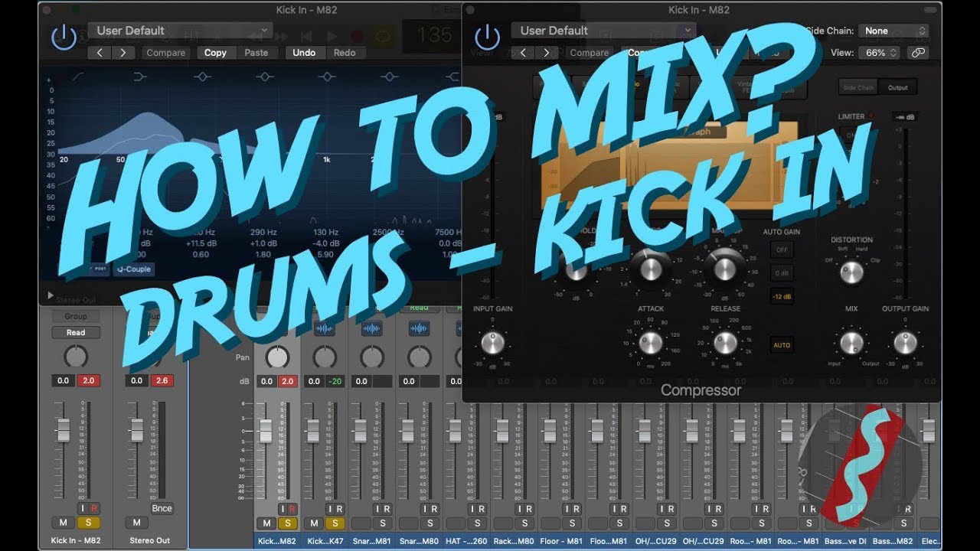Switch Compressor meter to Output tab
Image resolution: width=980 pixels, height=551 pixels.
[x=897, y=87]
